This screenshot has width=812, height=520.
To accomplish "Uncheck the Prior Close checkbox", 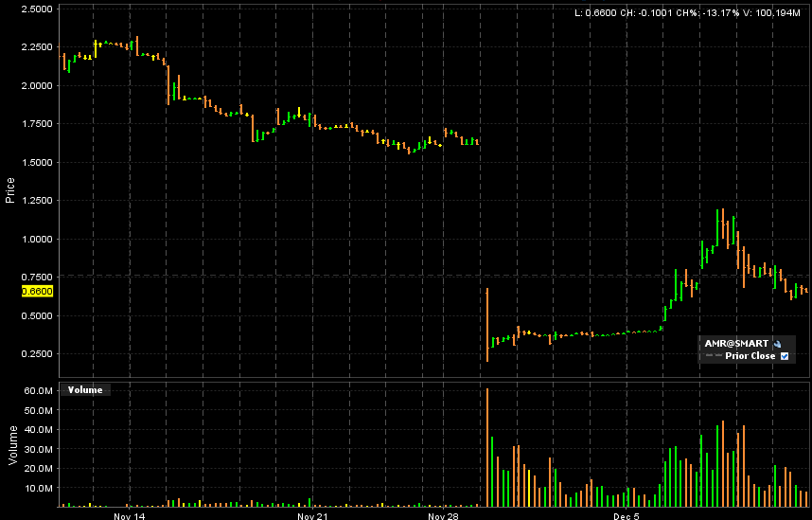I will pos(785,356).
